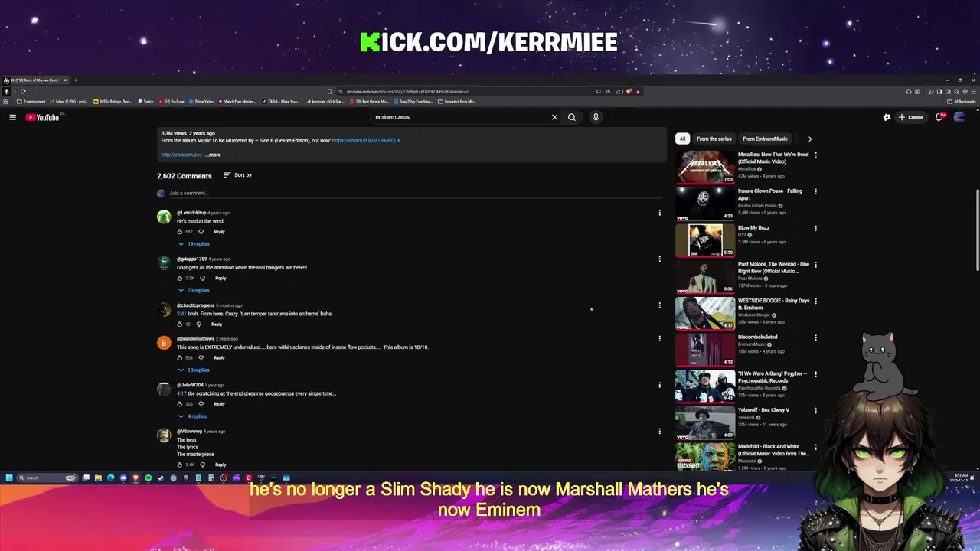Open the Prime Video bookmark
Screen dimensions: 980x551
pyautogui.click(x=201, y=102)
